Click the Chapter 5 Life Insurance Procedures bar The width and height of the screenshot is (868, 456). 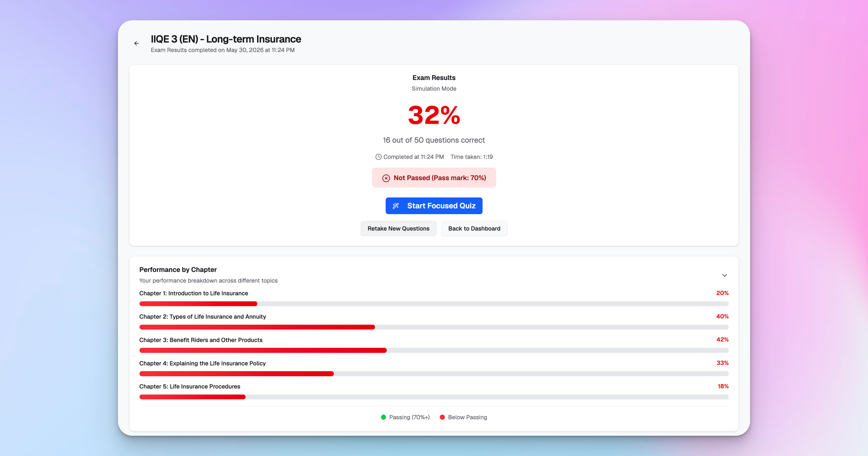(x=434, y=397)
